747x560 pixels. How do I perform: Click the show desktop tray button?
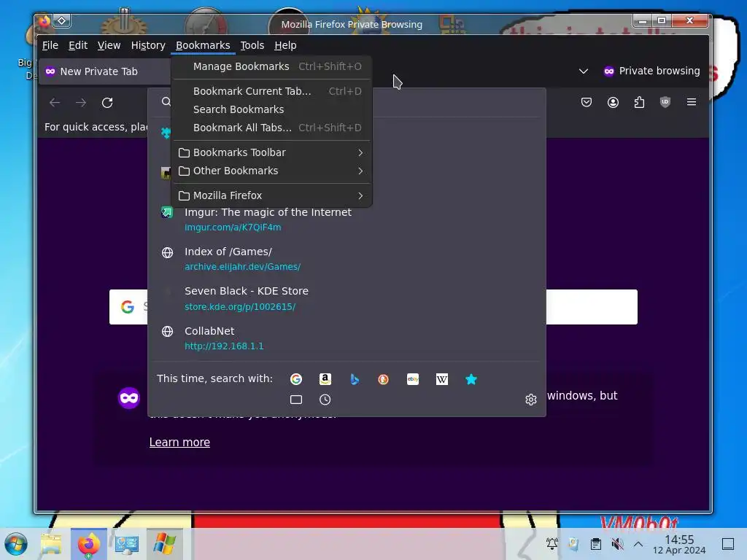click(x=728, y=544)
